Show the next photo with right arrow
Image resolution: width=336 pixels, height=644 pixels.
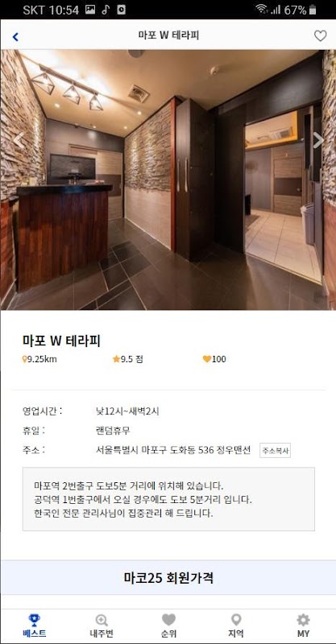pos(318,140)
